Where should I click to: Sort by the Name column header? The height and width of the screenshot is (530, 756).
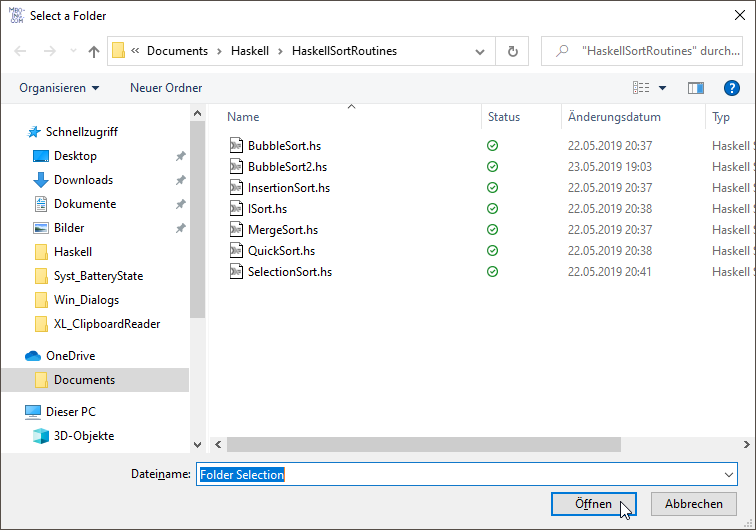pos(243,117)
